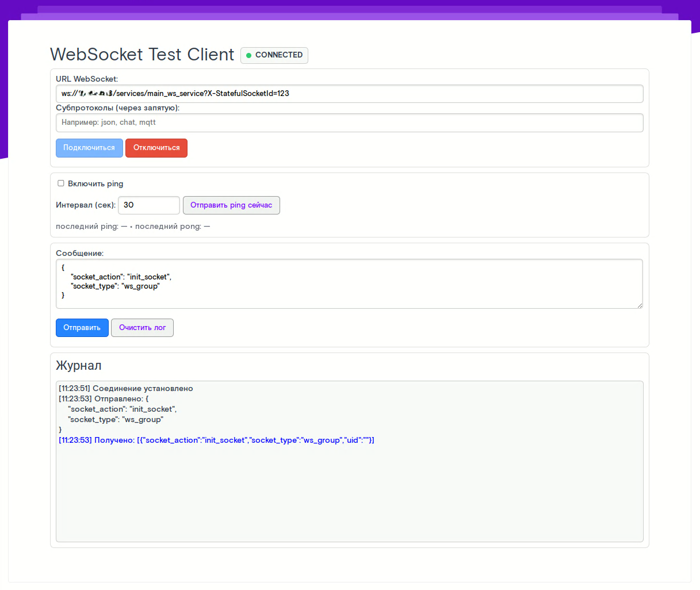Clear the log with Очистить лог

142,328
